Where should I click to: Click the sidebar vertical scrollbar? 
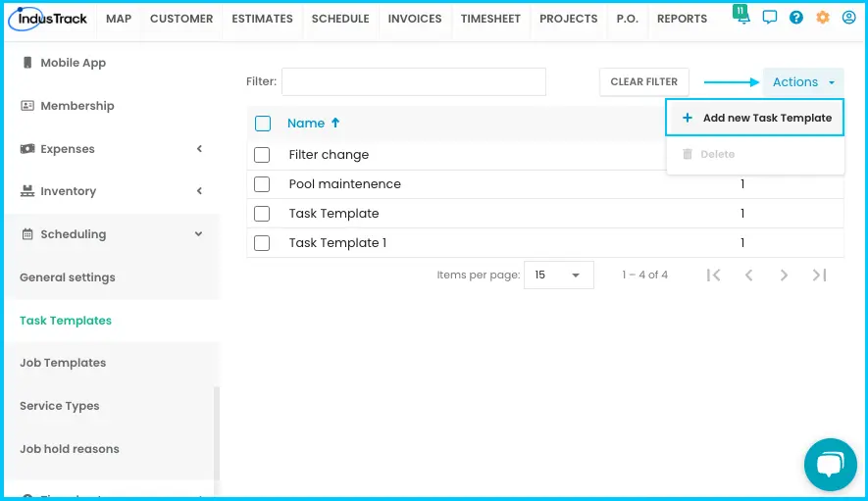217,433
